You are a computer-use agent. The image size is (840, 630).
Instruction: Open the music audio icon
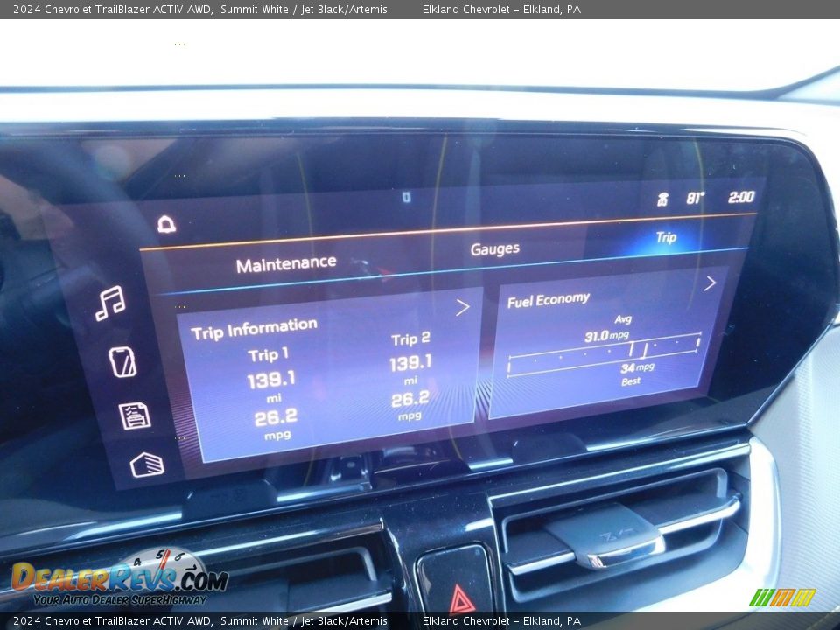coord(110,304)
